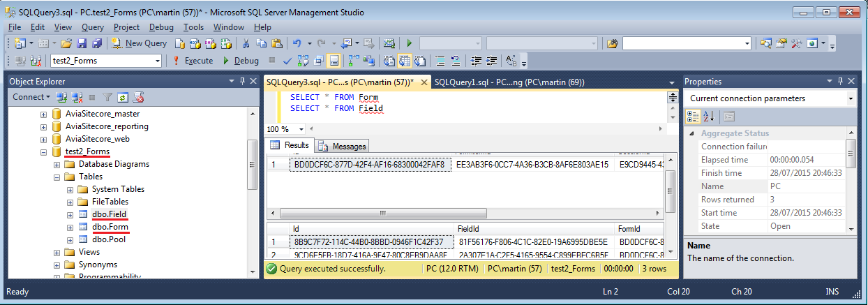Open the editor zoom 100% dropdown
The width and height of the screenshot is (868, 305).
(301, 129)
